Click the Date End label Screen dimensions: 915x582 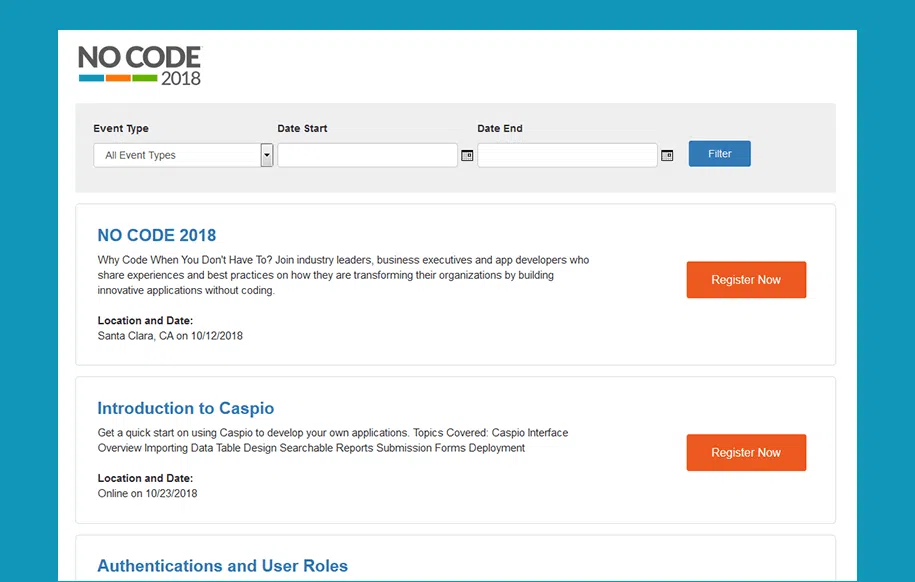[500, 128]
